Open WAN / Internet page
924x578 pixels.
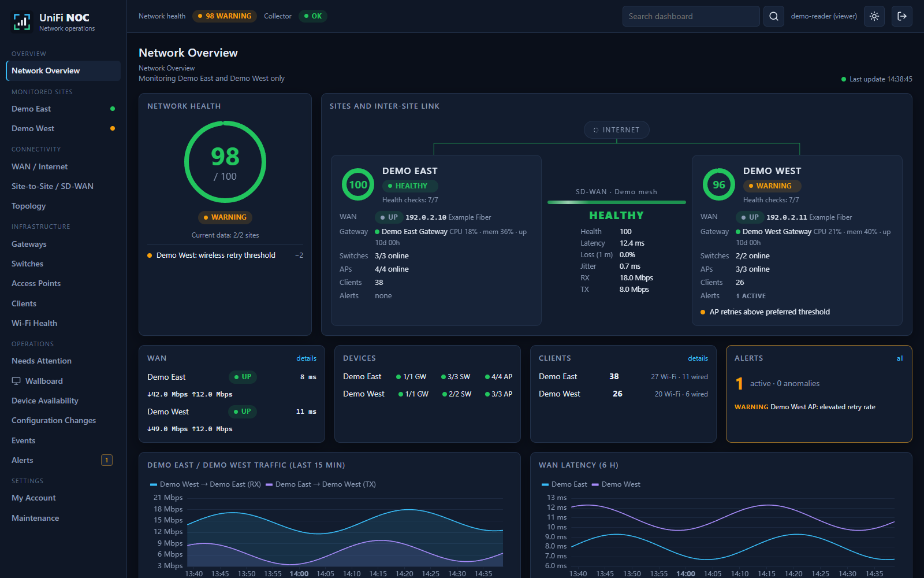click(64, 166)
